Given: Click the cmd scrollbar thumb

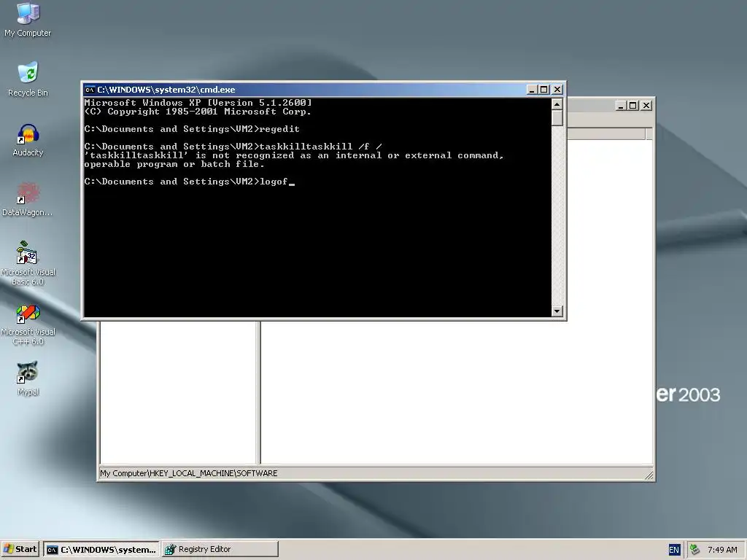Looking at the screenshot, I should coord(557,118).
